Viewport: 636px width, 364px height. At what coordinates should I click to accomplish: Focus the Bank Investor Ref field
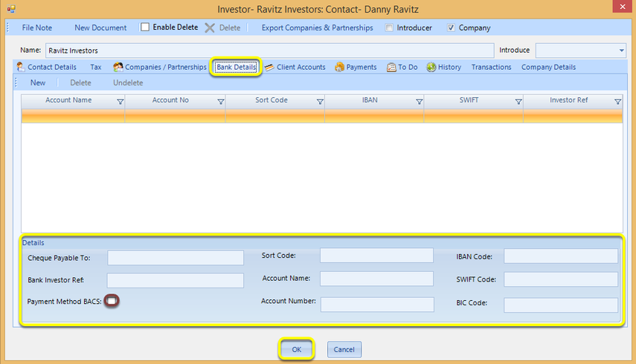pos(176,280)
